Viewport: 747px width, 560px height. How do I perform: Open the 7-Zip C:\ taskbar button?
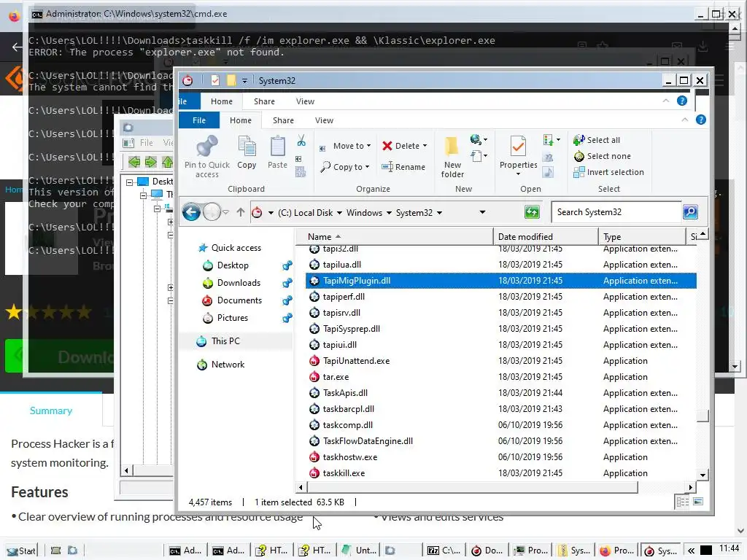pos(444,551)
